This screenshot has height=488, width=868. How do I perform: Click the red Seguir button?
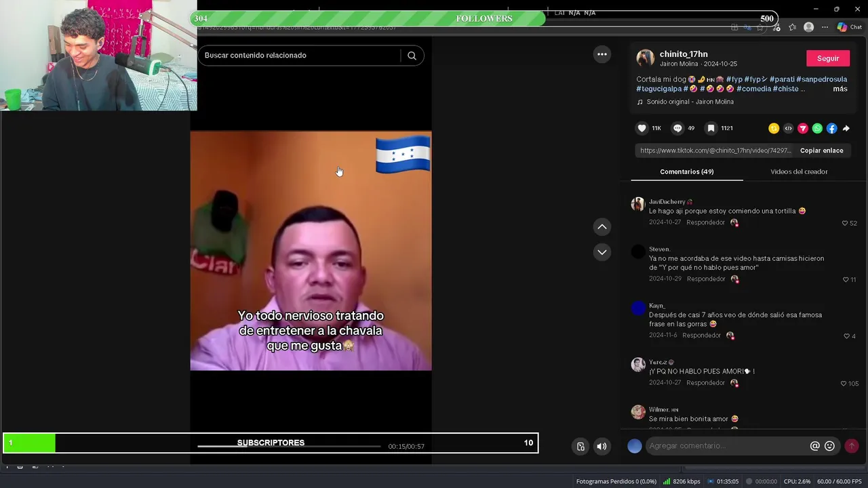828,58
